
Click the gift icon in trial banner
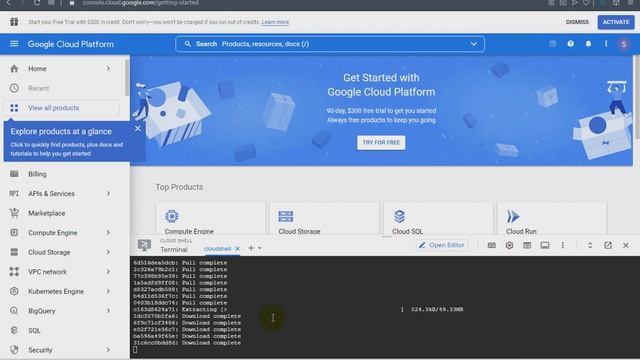coord(14,22)
